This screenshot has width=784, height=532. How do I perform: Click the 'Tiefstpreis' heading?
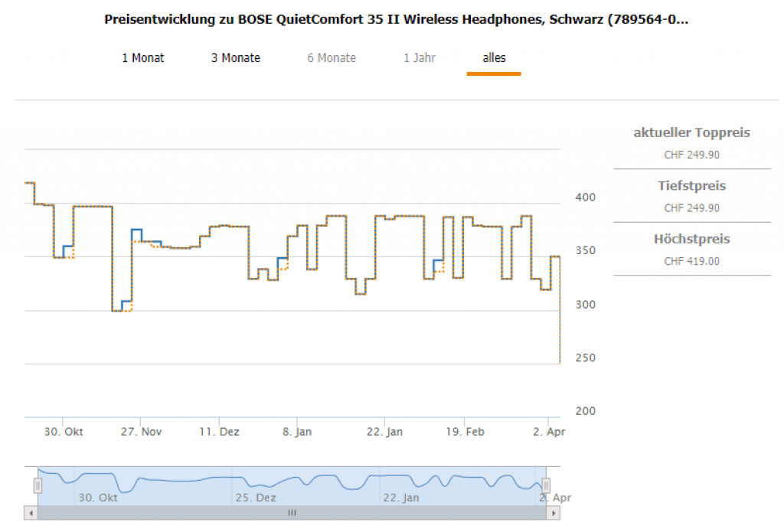pos(691,186)
